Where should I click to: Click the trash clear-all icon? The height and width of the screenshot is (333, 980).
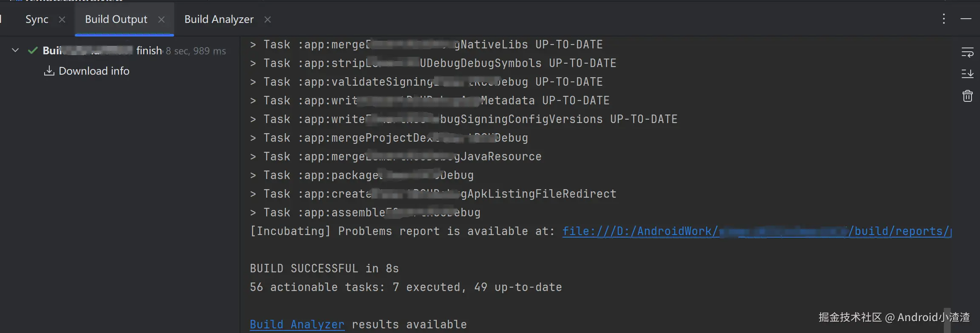tap(967, 96)
